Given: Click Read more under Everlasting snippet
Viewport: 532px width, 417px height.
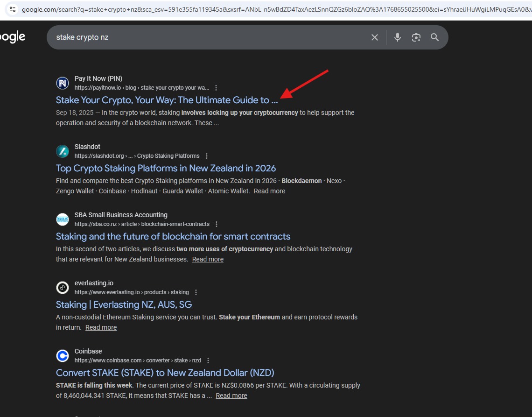Looking at the screenshot, I should coord(101,328).
